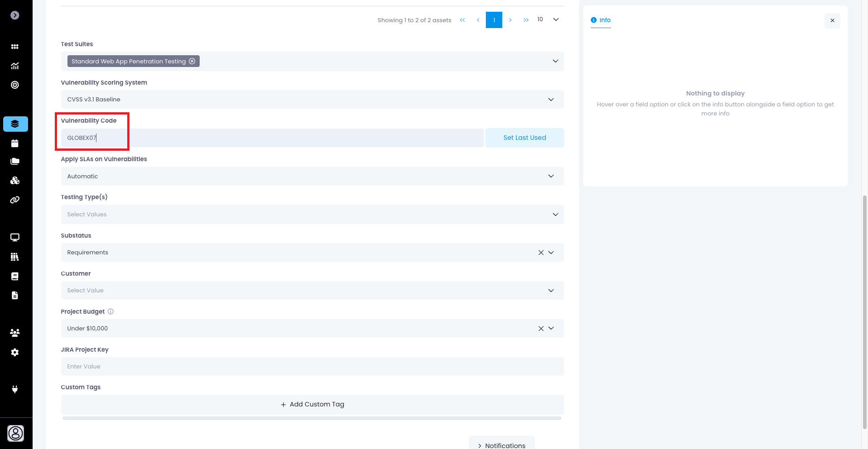Screen dimensions: 868x449
Task: Expand the sidebar with the arrow icon
Action: tap(15, 15)
